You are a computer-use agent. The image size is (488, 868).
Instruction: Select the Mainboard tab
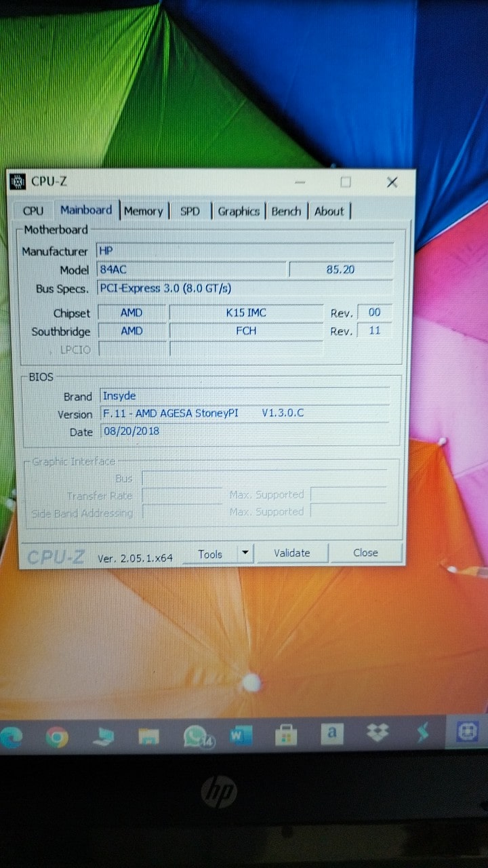tap(86, 210)
